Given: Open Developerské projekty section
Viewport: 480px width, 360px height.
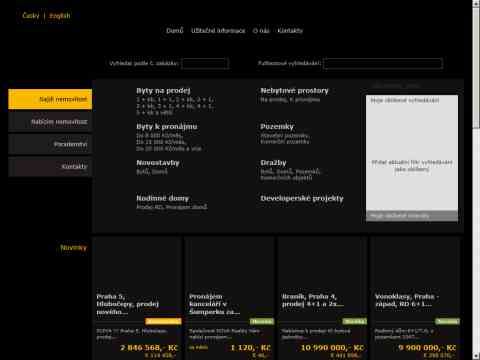Looking at the screenshot, I should click(x=302, y=198).
